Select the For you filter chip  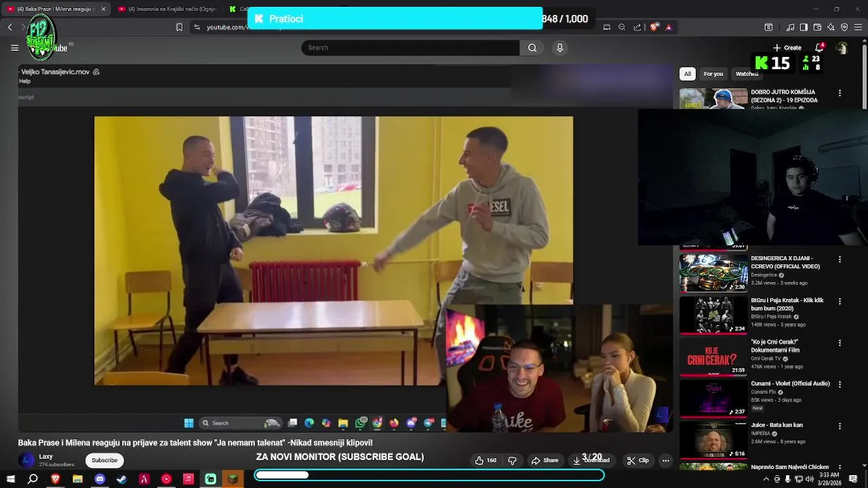[x=713, y=74]
